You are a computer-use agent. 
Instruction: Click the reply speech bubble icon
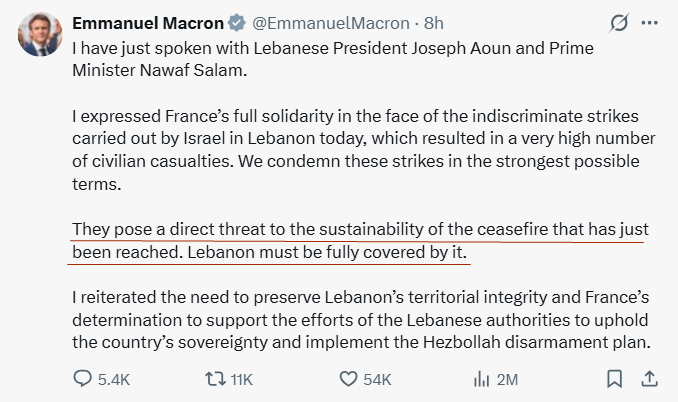click(84, 378)
